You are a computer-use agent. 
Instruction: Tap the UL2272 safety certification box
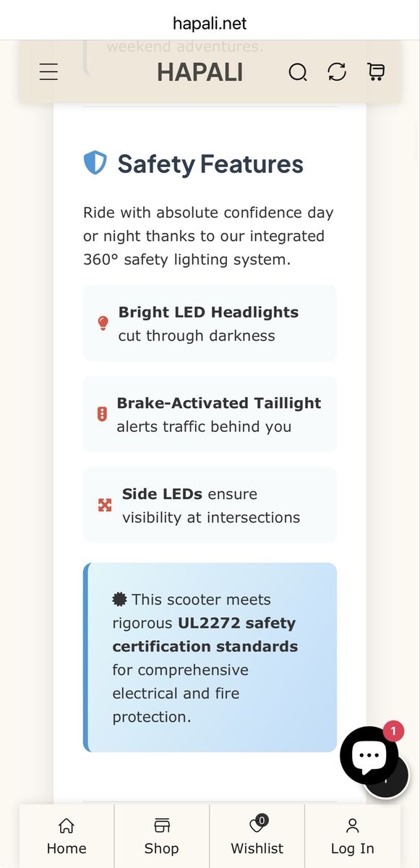pos(210,658)
